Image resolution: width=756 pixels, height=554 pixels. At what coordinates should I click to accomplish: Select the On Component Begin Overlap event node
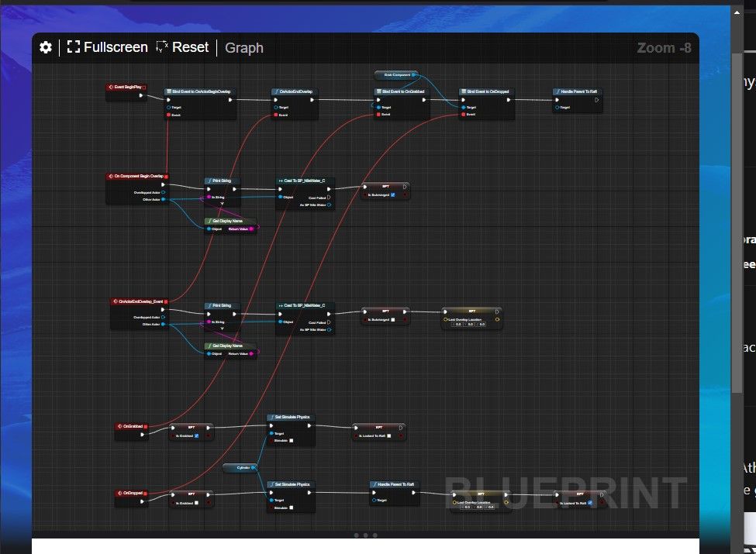pyautogui.click(x=137, y=188)
